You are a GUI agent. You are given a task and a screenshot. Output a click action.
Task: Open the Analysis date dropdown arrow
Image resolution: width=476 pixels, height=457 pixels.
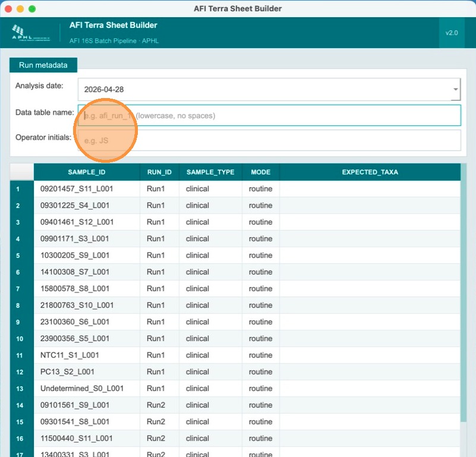455,89
